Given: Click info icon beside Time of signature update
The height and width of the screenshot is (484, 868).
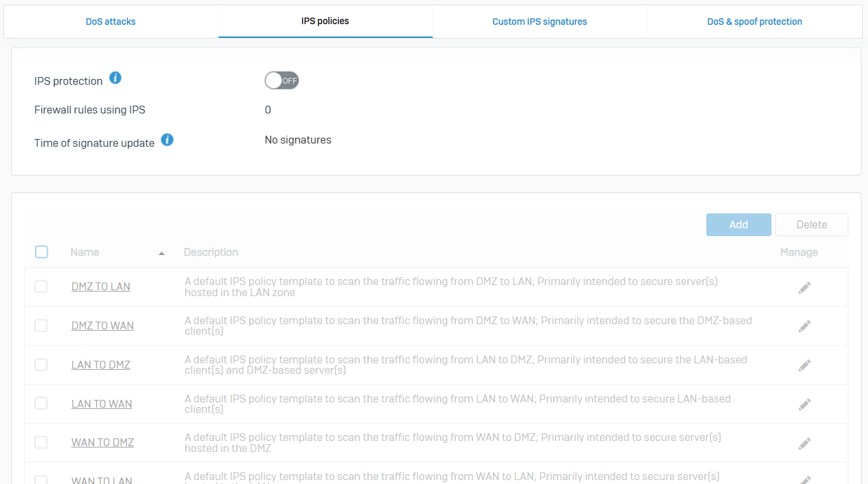Looking at the screenshot, I should point(167,140).
